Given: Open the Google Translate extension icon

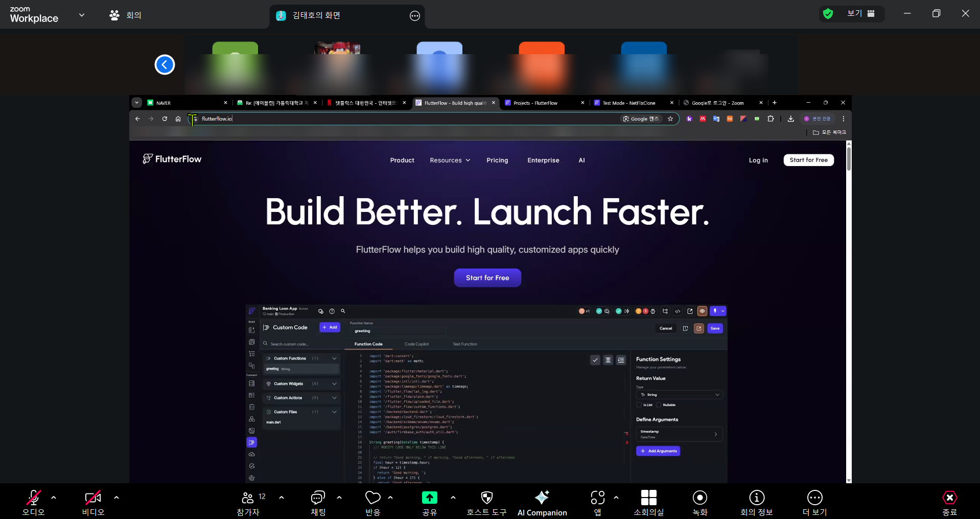Looking at the screenshot, I should pyautogui.click(x=716, y=119).
